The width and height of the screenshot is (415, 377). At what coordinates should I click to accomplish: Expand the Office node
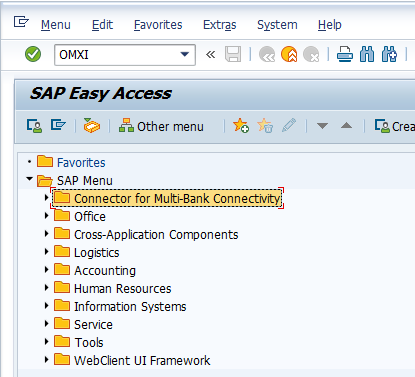(x=47, y=216)
